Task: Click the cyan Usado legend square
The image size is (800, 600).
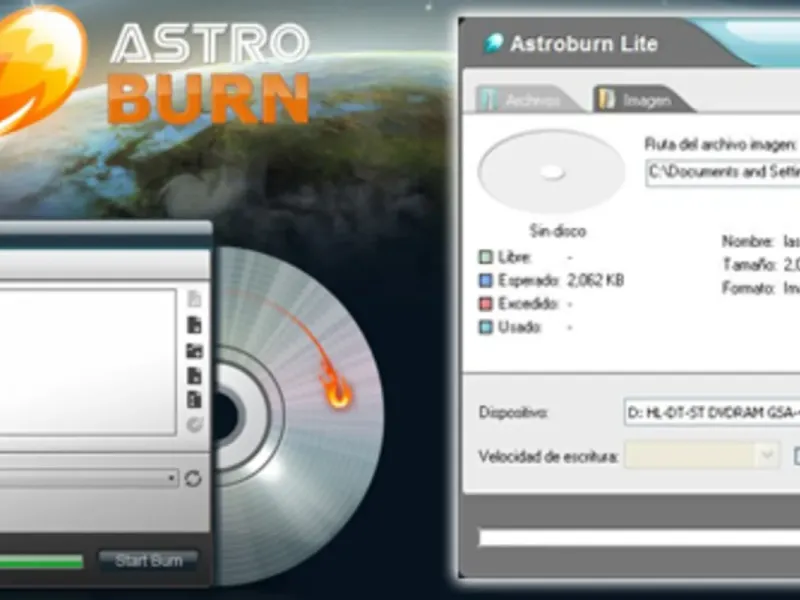Action: pyautogui.click(x=486, y=327)
